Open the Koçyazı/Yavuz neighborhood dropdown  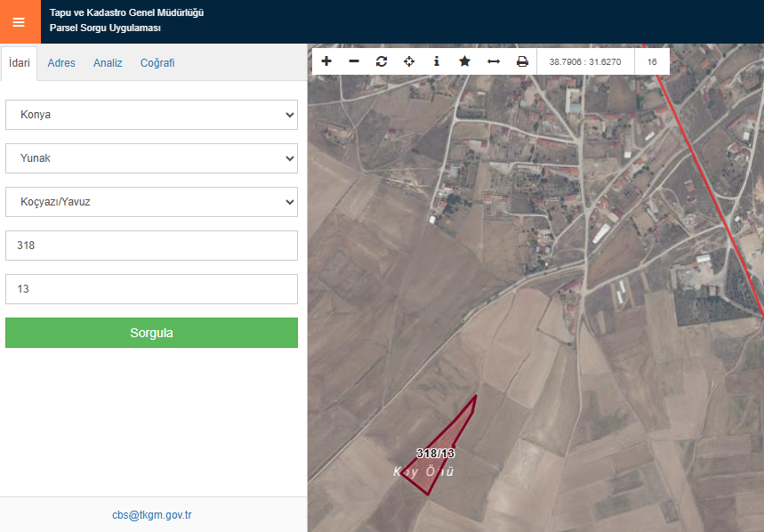click(151, 202)
